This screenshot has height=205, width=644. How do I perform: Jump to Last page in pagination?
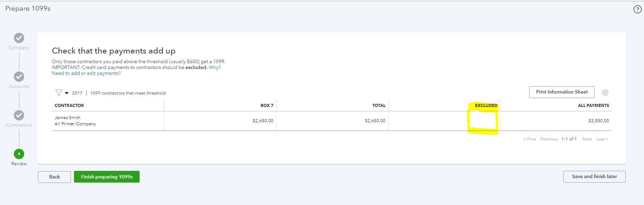(602, 139)
